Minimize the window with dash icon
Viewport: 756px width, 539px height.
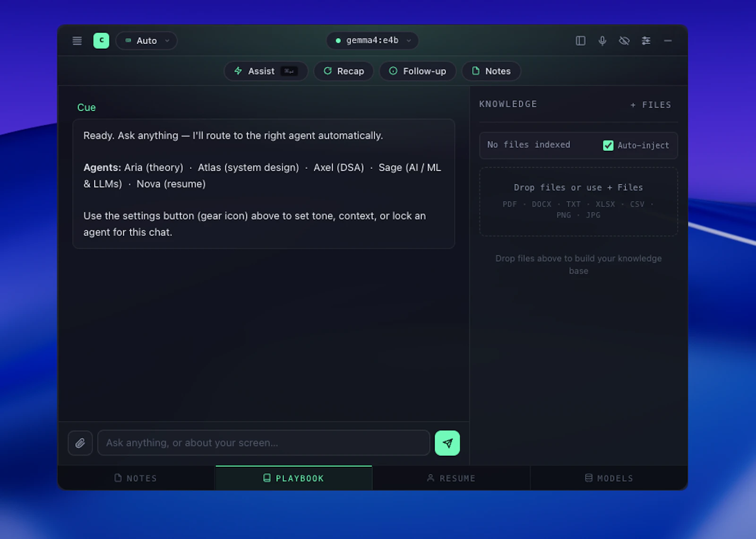[x=668, y=41]
